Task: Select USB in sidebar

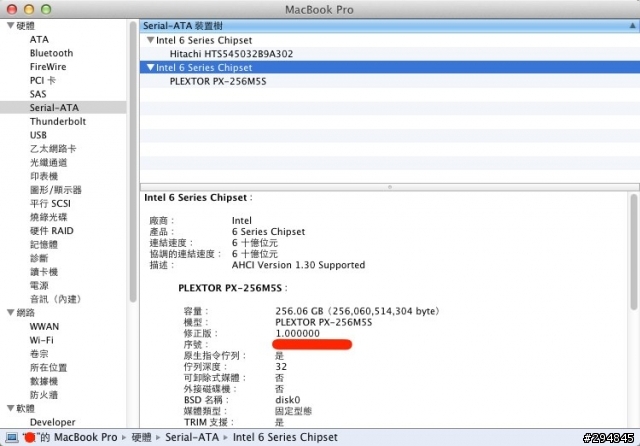Action: tap(38, 135)
